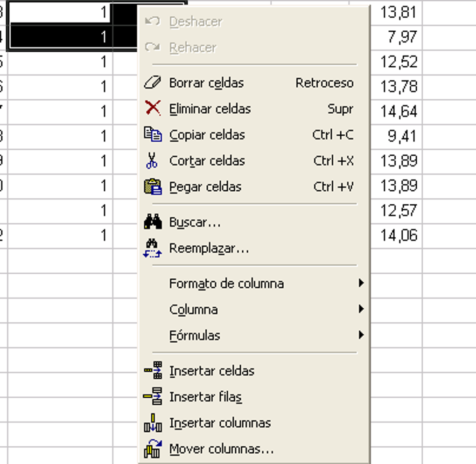Select Pegar celdas menu entry
This screenshot has width=476, height=464.
tap(205, 187)
